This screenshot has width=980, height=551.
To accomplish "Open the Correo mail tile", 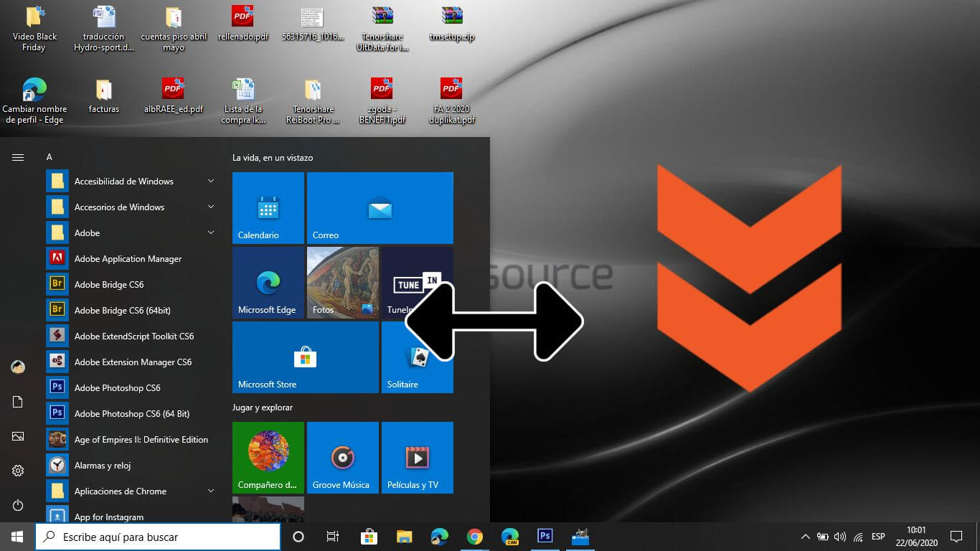I will [x=380, y=208].
